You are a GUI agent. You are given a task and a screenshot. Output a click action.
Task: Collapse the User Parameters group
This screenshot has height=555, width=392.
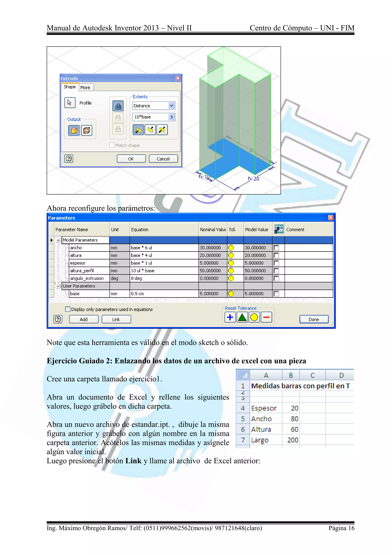click(x=58, y=286)
